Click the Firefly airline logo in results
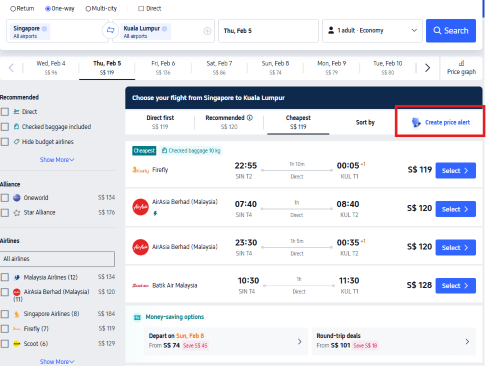This screenshot has width=486, height=366. point(140,170)
